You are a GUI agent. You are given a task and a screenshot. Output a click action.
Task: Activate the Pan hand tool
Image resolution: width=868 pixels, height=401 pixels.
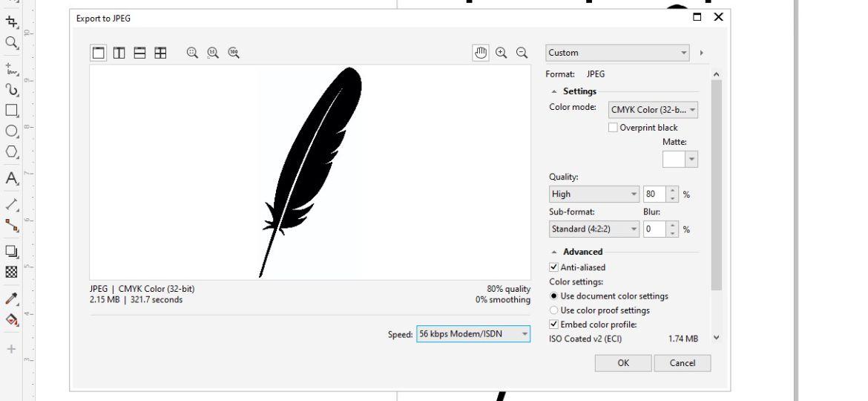pyautogui.click(x=481, y=53)
